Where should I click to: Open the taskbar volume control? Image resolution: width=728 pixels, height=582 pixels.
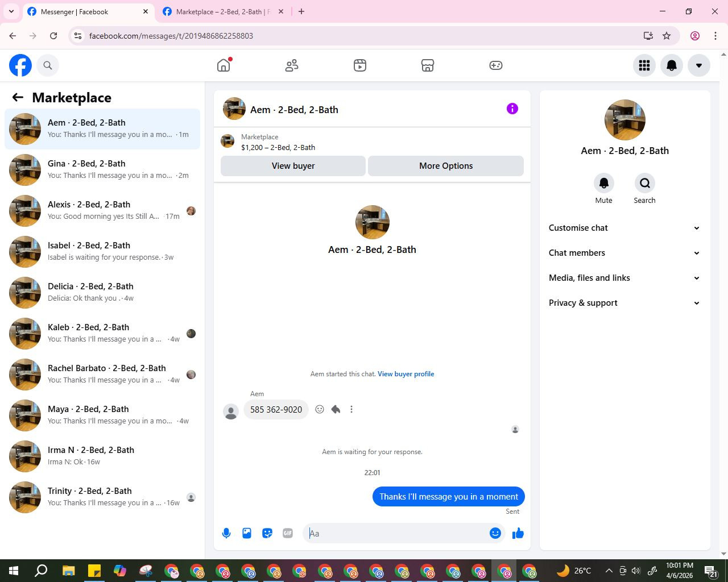[636, 571]
